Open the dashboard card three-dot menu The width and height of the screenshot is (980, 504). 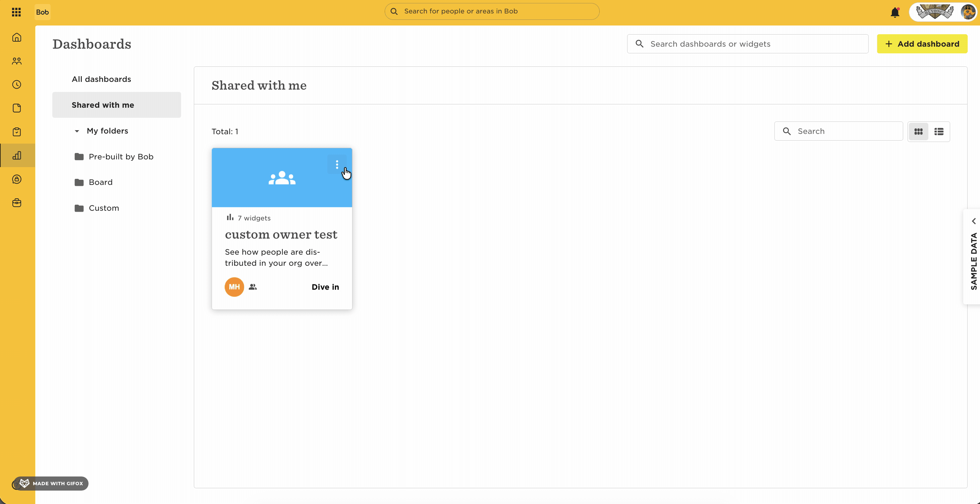337,164
